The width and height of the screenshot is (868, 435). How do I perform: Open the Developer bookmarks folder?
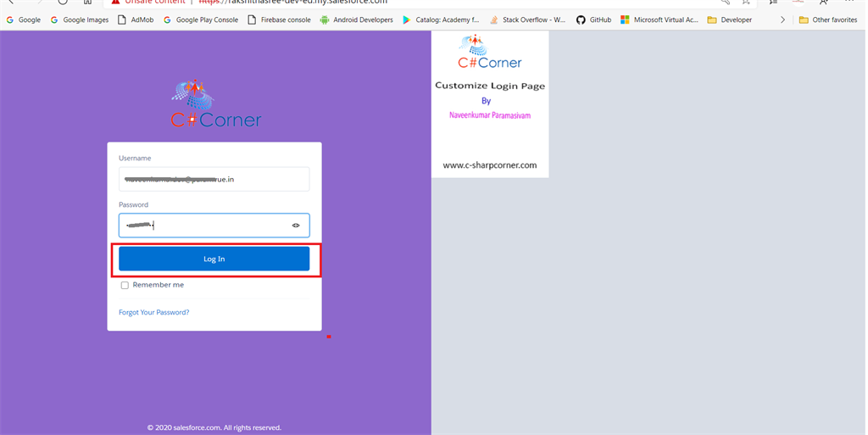[730, 20]
